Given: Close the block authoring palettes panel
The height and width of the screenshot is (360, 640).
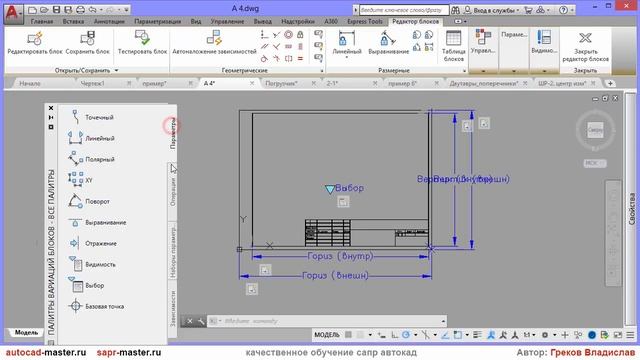Looking at the screenshot, I should [51, 108].
